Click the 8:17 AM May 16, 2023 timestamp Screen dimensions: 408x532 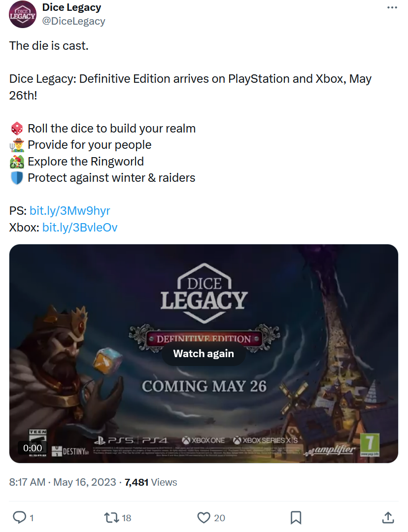coord(63,482)
